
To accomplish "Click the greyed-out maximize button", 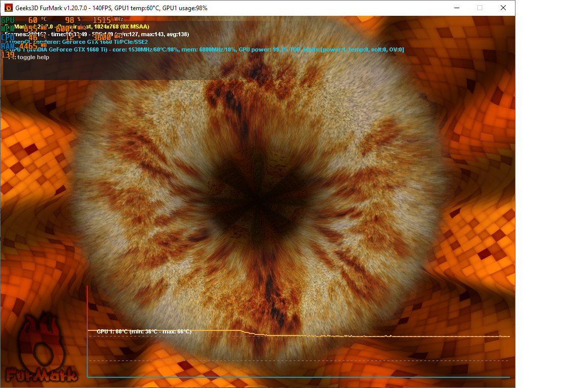I will (480, 8).
